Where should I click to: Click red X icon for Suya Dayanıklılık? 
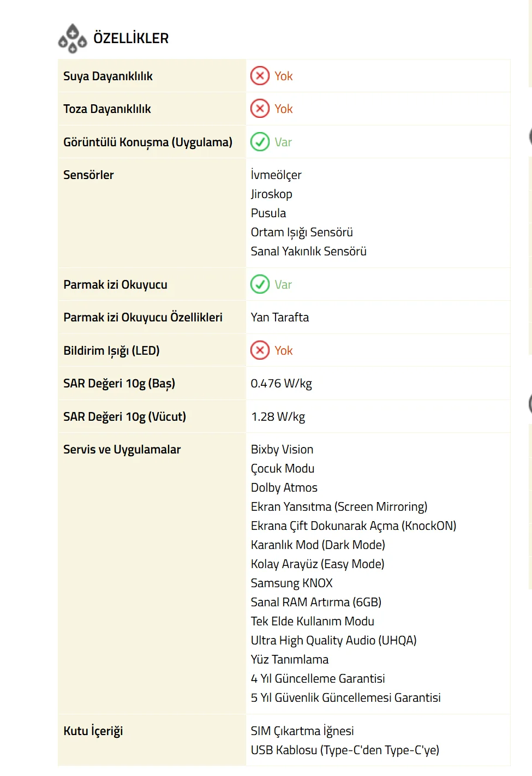260,76
